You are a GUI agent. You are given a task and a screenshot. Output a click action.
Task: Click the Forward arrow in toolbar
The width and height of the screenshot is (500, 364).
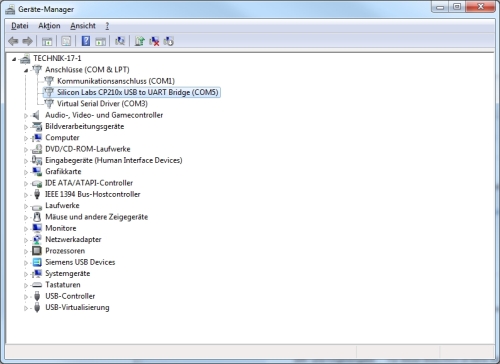click(x=27, y=41)
